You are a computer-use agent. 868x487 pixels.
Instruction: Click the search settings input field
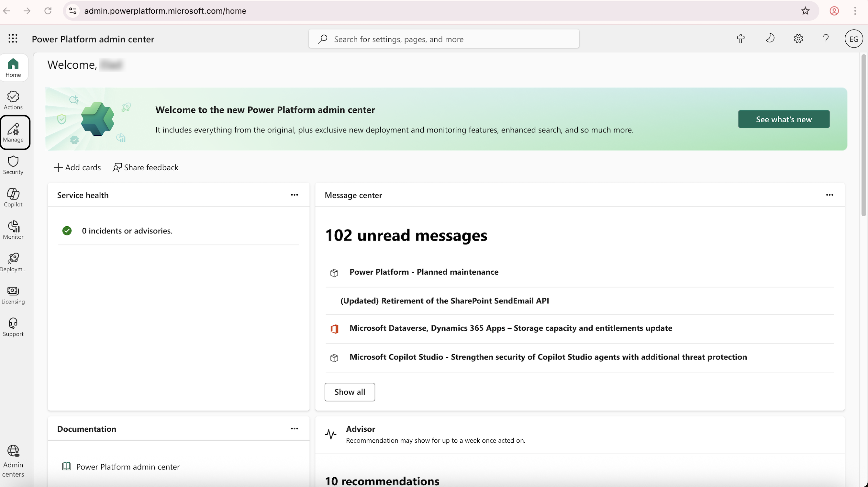(443, 39)
